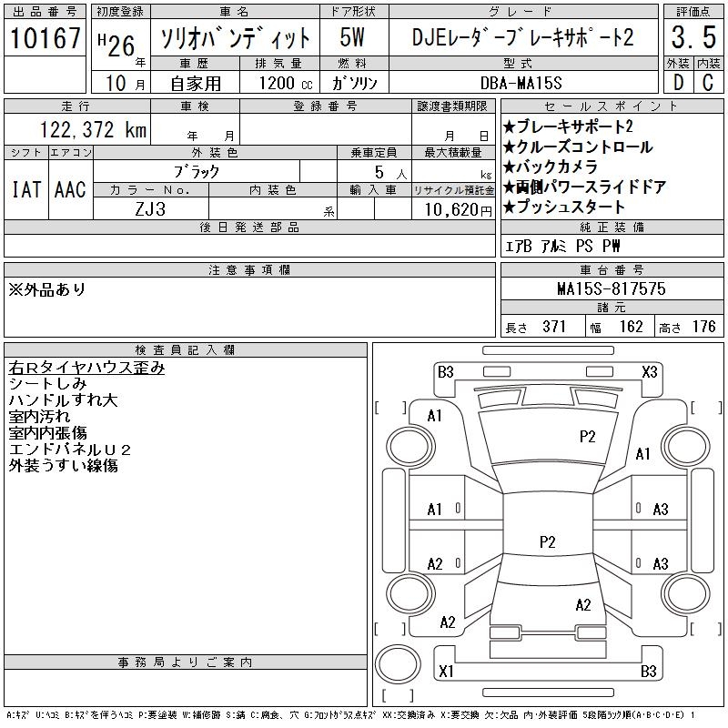Click the B3 mark at the diagram's front bumper
Viewport: 728px width, 728px height.
click(445, 371)
